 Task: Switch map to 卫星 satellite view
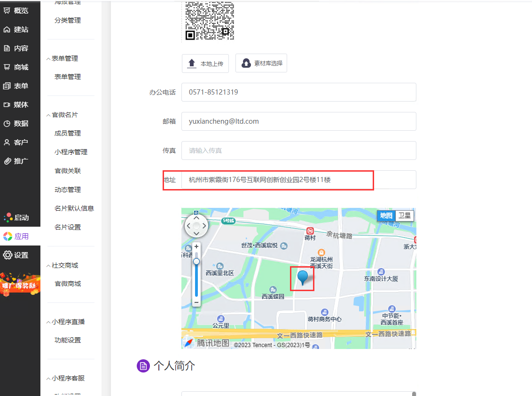pos(405,215)
